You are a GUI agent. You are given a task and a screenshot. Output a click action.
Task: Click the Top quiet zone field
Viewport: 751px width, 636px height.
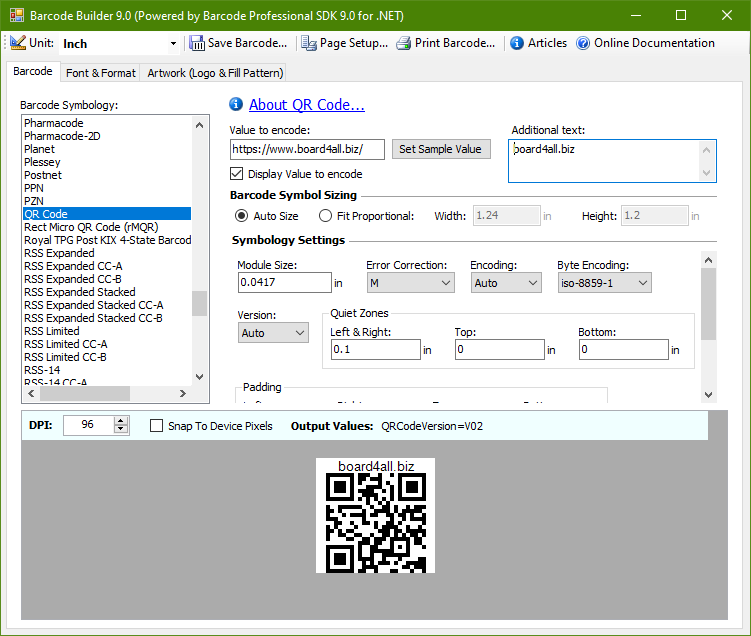(x=500, y=350)
